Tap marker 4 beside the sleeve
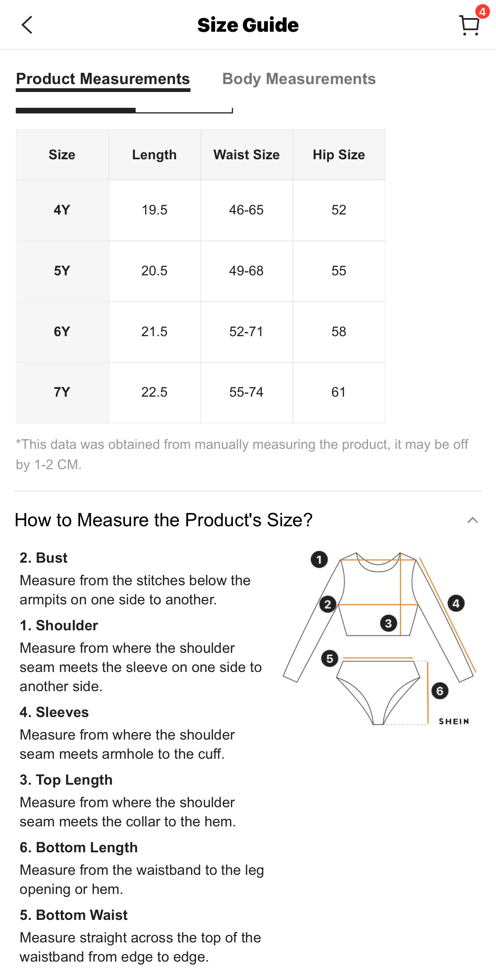Viewport: 496px width, 980px height. tap(456, 603)
